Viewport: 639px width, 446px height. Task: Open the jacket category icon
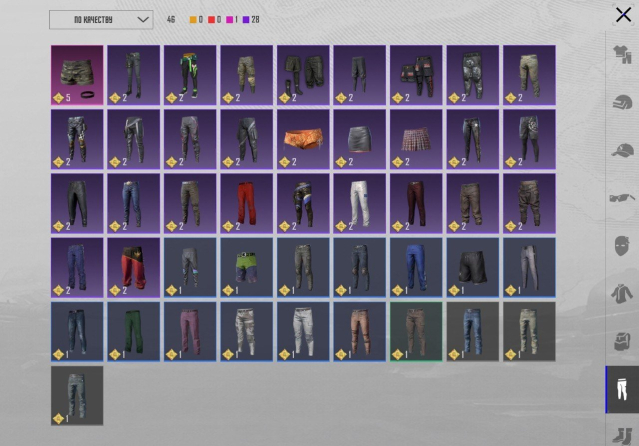click(621, 294)
